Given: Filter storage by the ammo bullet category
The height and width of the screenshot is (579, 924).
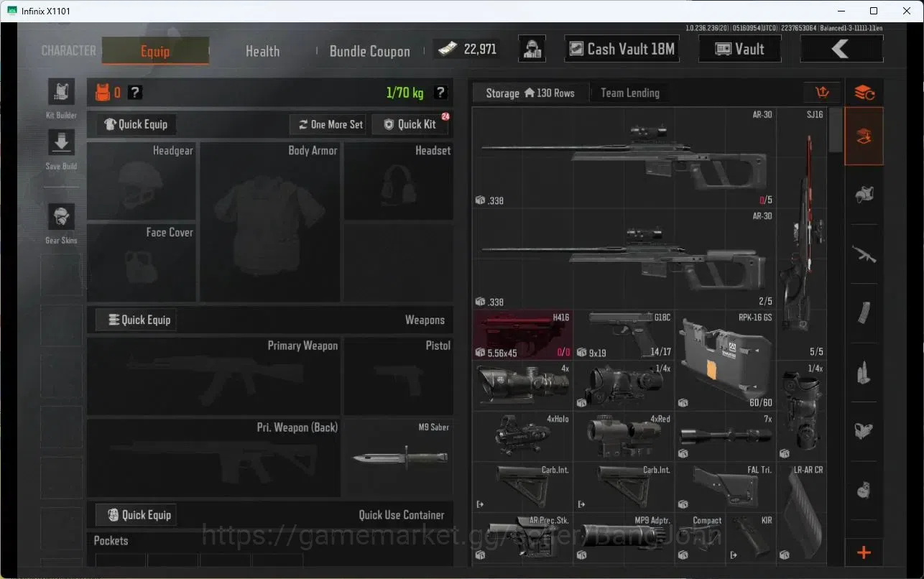Looking at the screenshot, I should click(864, 372).
